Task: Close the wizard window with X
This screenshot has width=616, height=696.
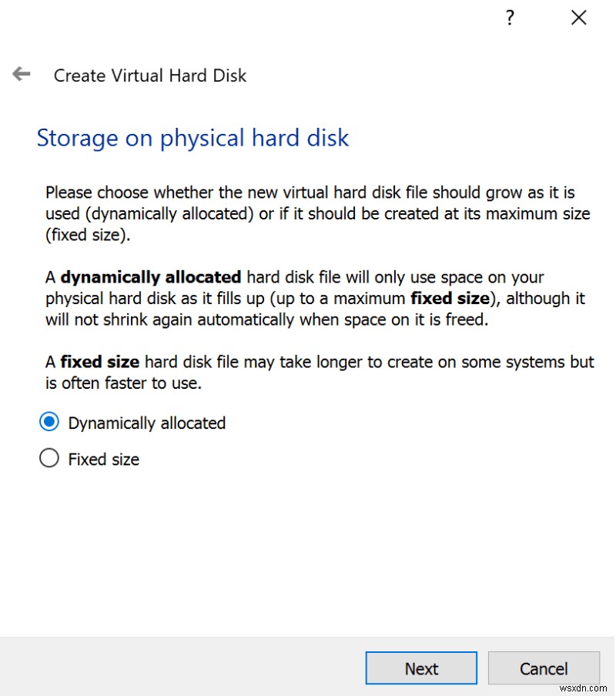Action: click(x=578, y=17)
